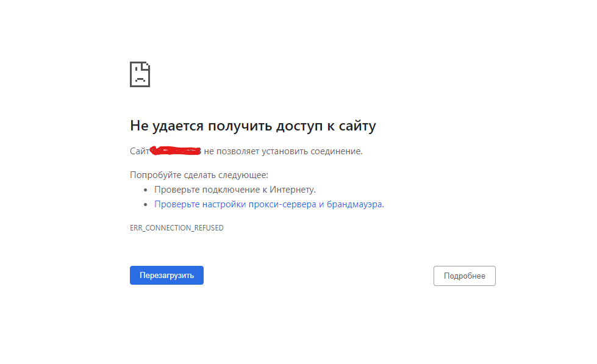The height and width of the screenshot is (364, 597).
Task: Click "Проверьте настройки прокси-сервера и брандмауэра"
Action: [x=268, y=204]
